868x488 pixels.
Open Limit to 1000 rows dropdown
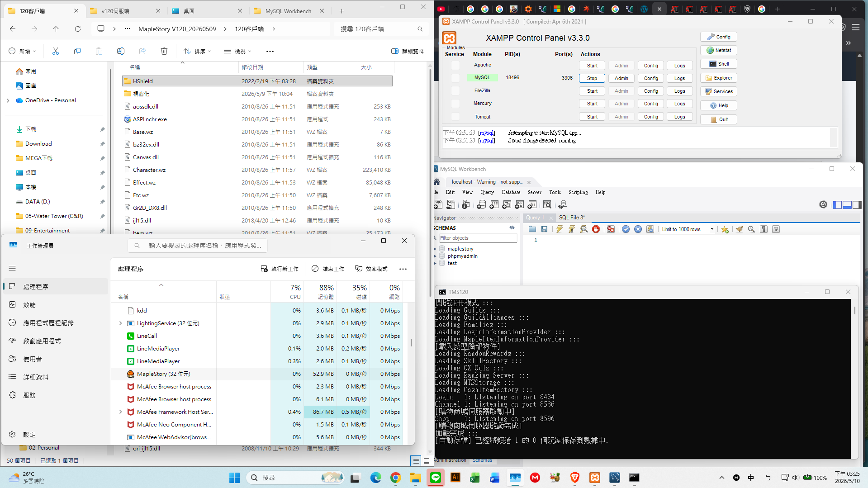[x=688, y=229]
